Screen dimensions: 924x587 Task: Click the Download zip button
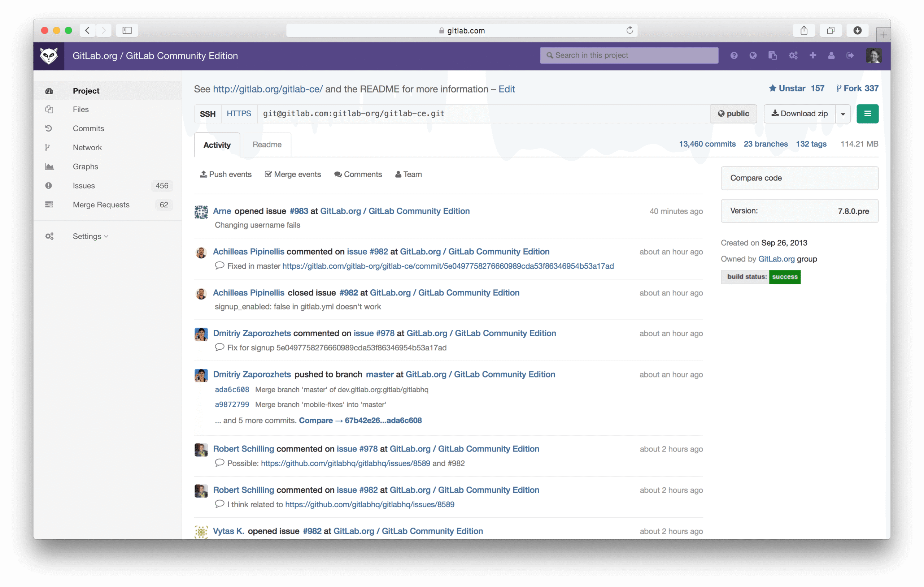tap(800, 114)
